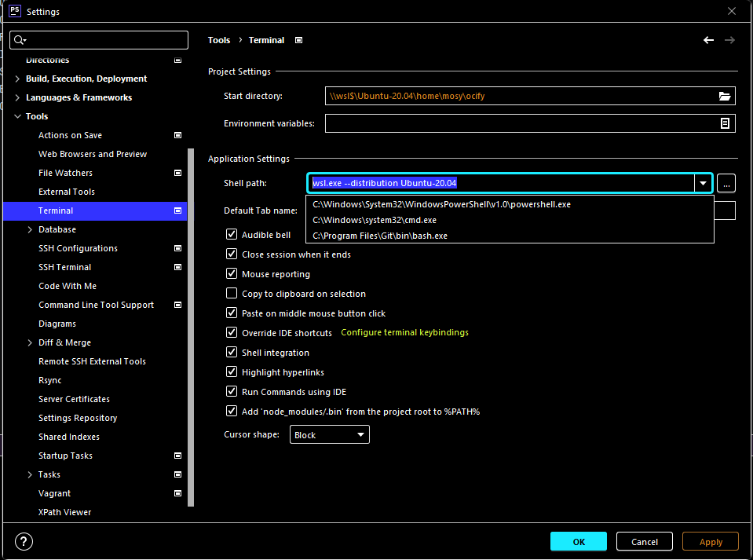Screen dimensions: 753x560
Task: Choose powershell.exe from shell path list
Action: point(510,204)
